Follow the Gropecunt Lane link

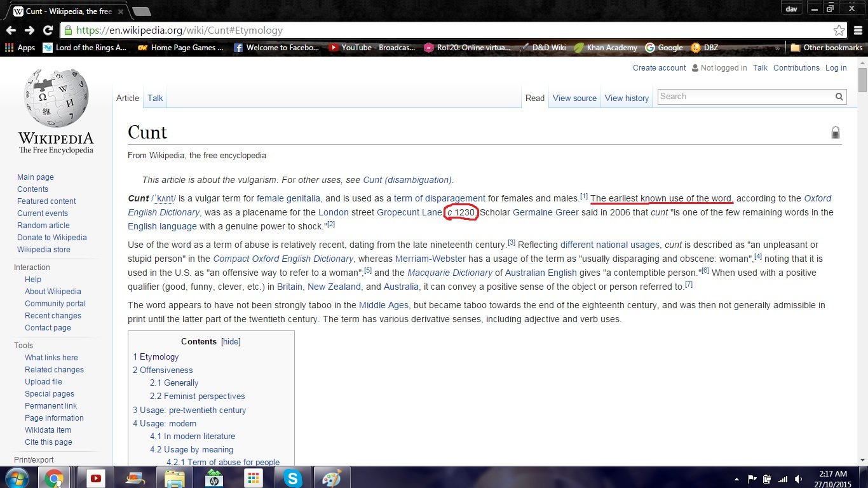click(409, 212)
